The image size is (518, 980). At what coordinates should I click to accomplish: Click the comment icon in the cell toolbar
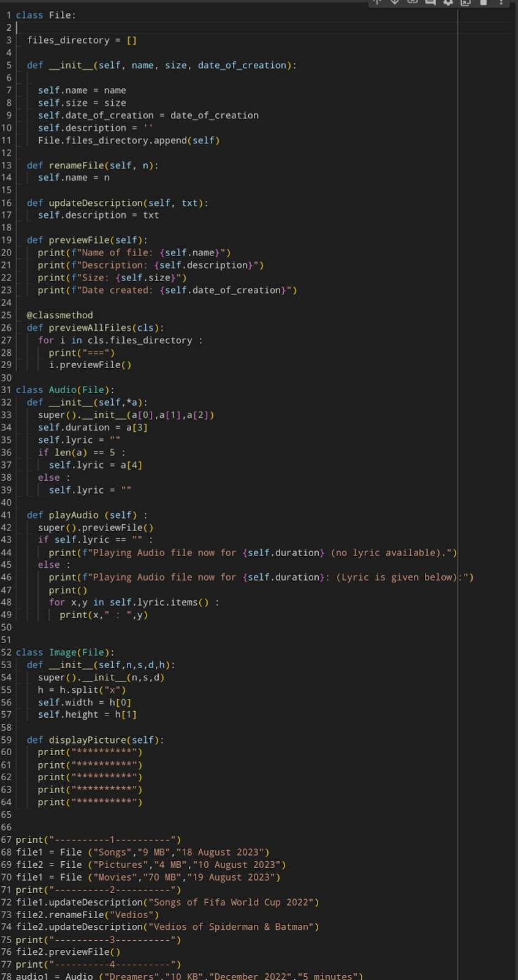point(430,2)
